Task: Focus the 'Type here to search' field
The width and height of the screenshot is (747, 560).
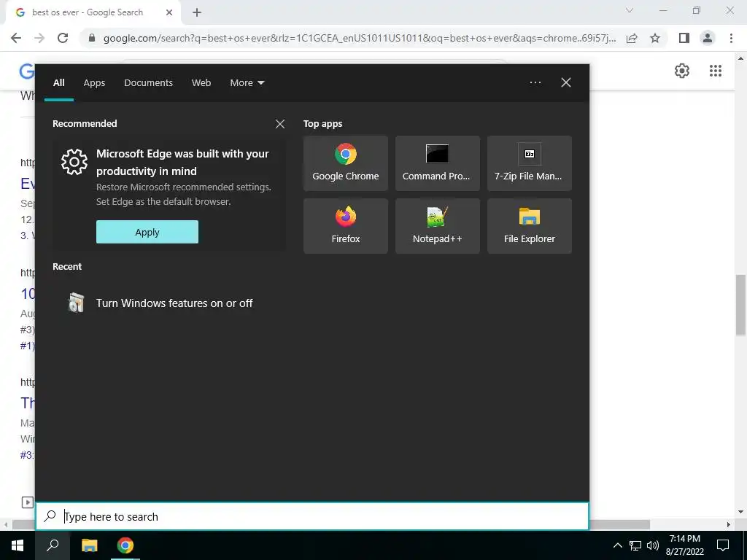Action: (x=312, y=517)
